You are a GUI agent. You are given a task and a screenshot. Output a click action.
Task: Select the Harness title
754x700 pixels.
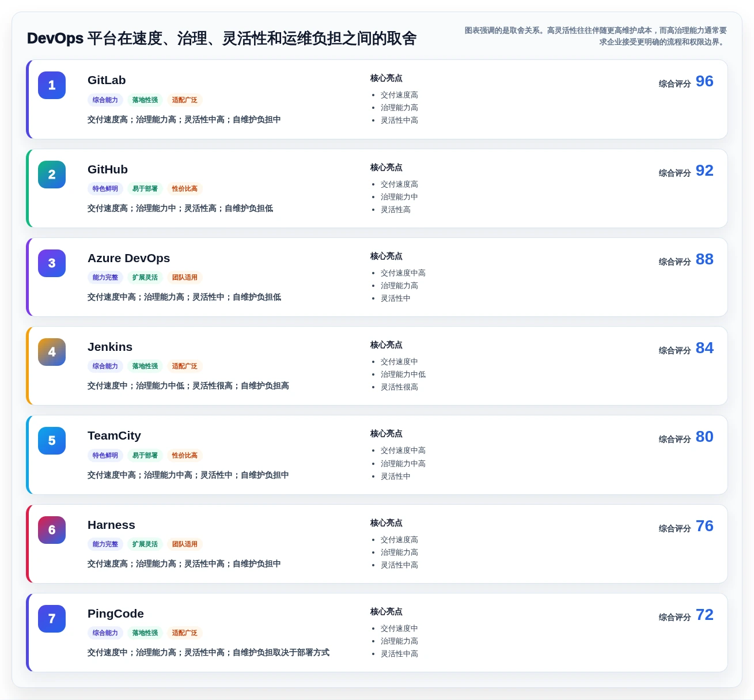pos(111,525)
